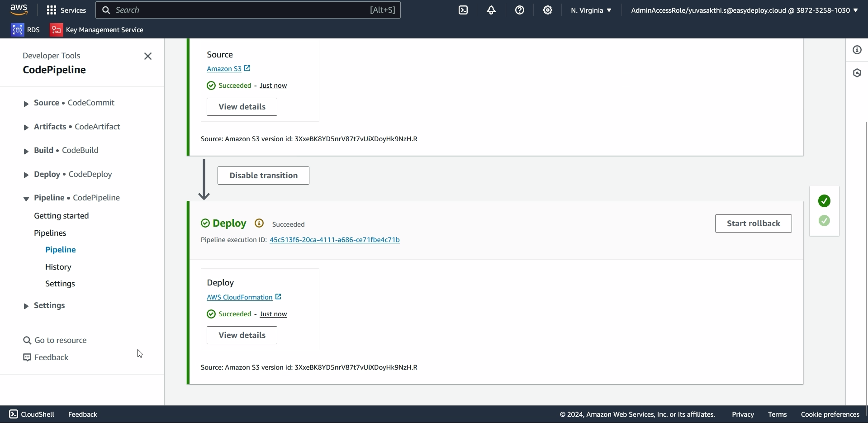Viewport: 868px width, 423px height.
Task: Open the AWS CloudFormation link
Action: click(239, 297)
